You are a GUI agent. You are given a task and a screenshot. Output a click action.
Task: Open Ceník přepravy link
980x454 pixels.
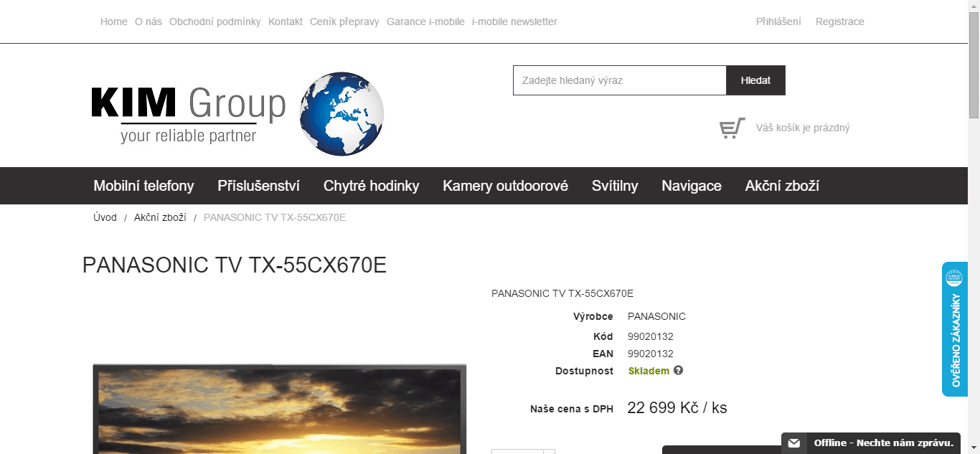click(x=344, y=22)
